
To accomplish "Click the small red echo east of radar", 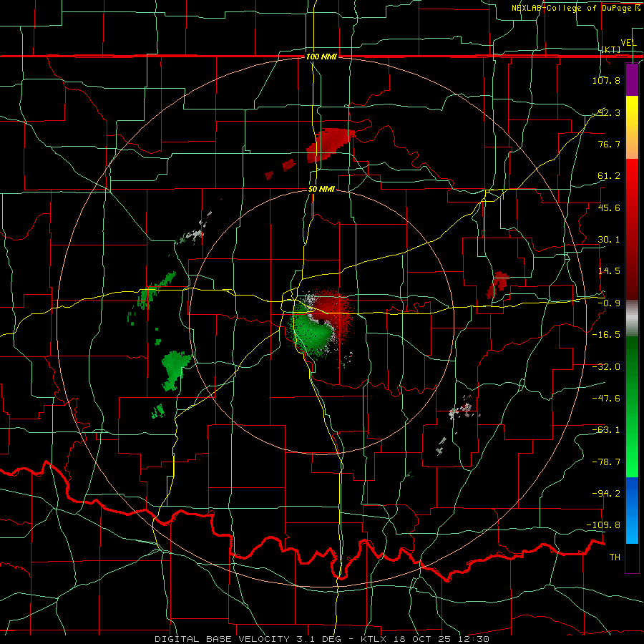I will pos(498,284).
